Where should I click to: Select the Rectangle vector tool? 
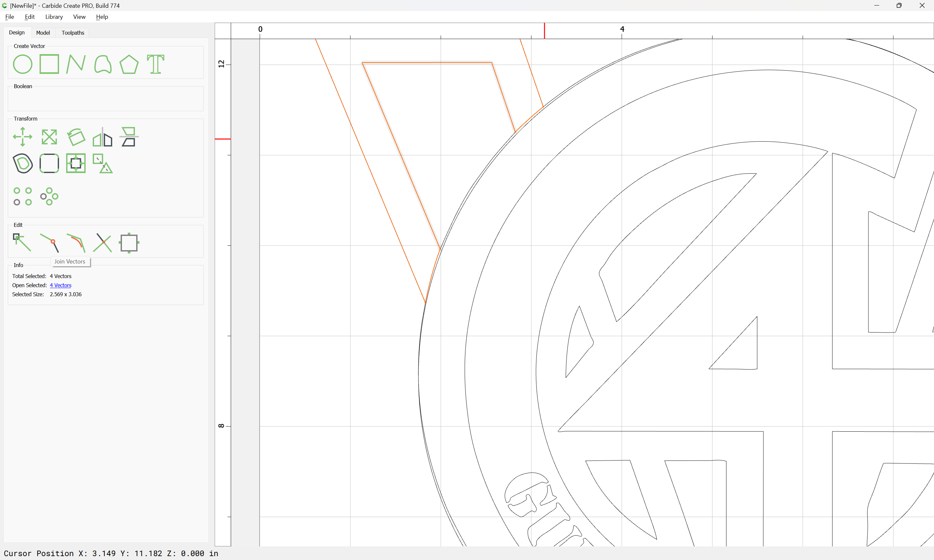coord(49,64)
